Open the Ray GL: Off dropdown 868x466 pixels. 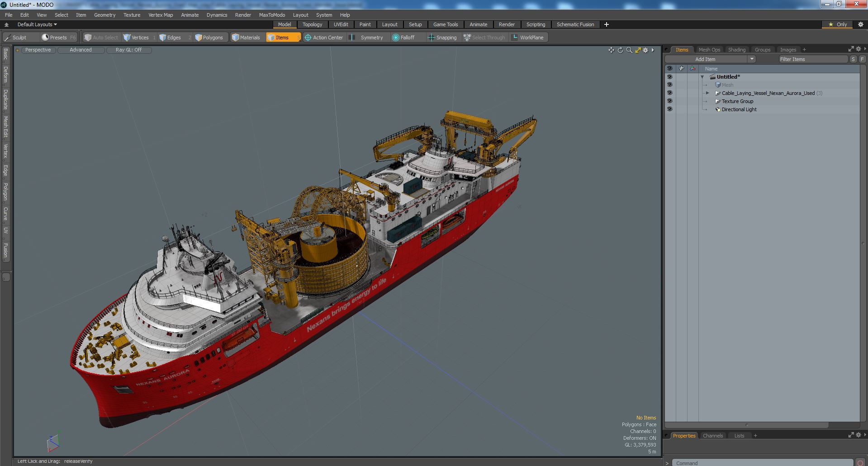[128, 50]
